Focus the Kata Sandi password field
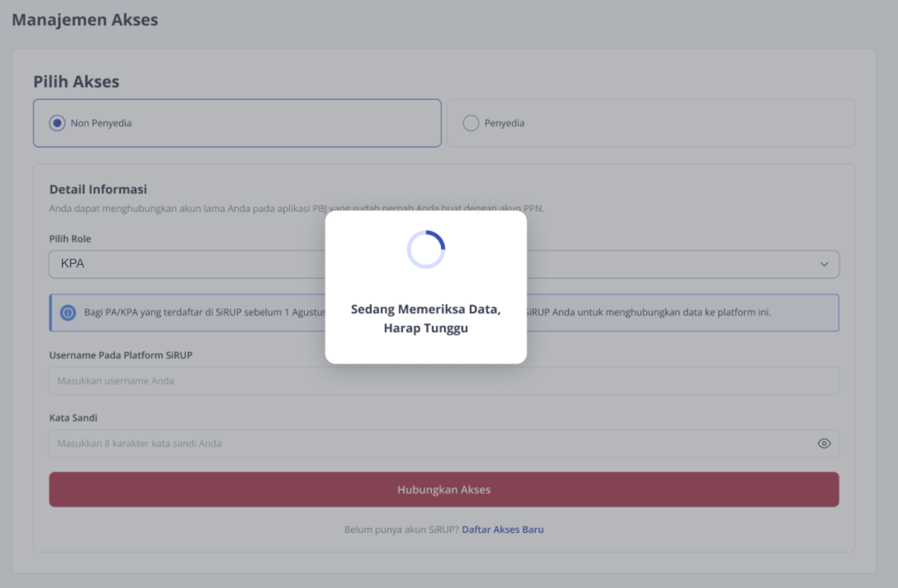 [444, 443]
